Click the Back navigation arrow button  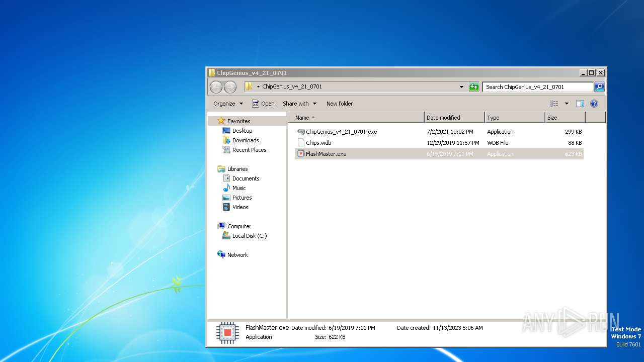[216, 87]
